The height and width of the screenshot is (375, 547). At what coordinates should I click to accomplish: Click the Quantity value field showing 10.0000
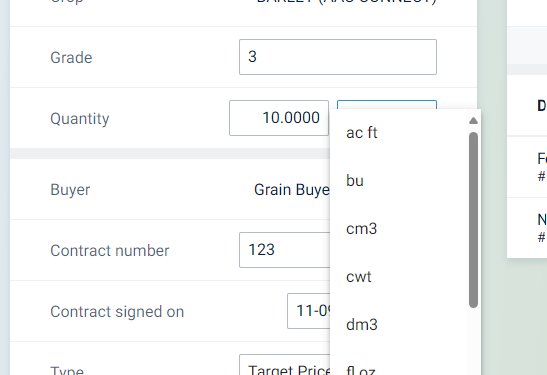pyautogui.click(x=279, y=118)
